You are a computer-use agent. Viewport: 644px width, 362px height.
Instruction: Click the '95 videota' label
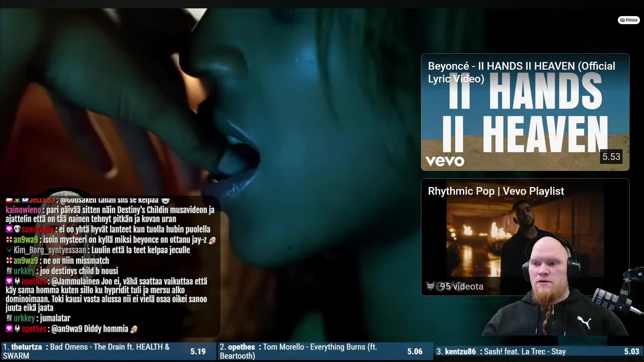461,287
